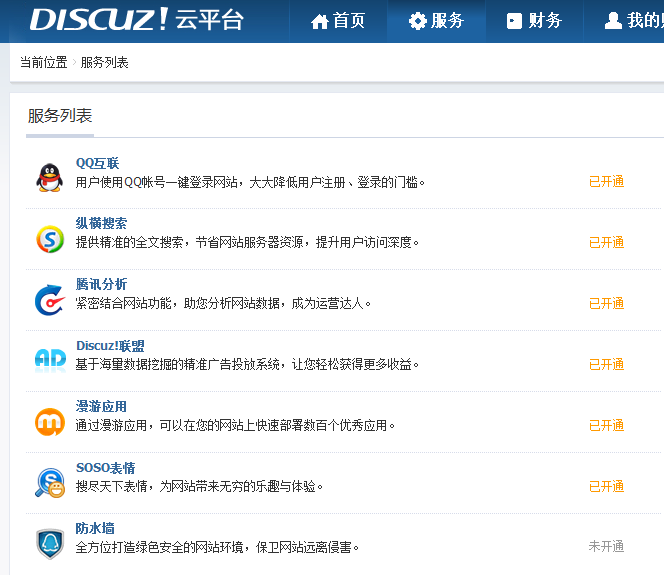Click the 纵横搜索 colorful S icon
The height and width of the screenshot is (575, 664).
50,239
